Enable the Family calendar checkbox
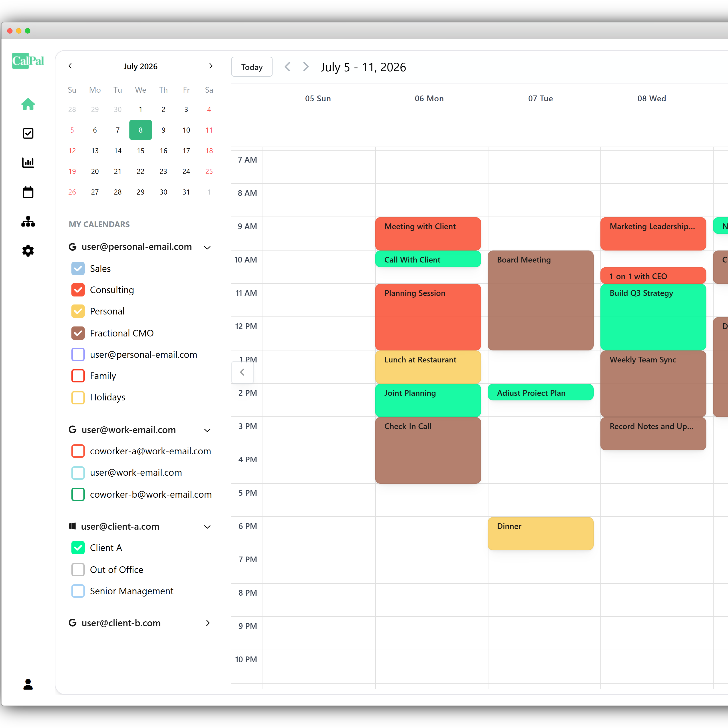Image resolution: width=728 pixels, height=728 pixels. point(78,376)
